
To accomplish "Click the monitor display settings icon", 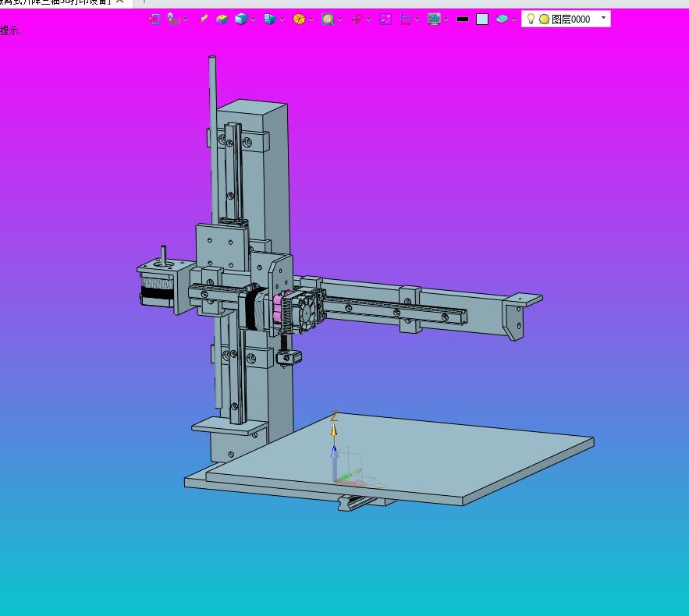I will pyautogui.click(x=434, y=19).
